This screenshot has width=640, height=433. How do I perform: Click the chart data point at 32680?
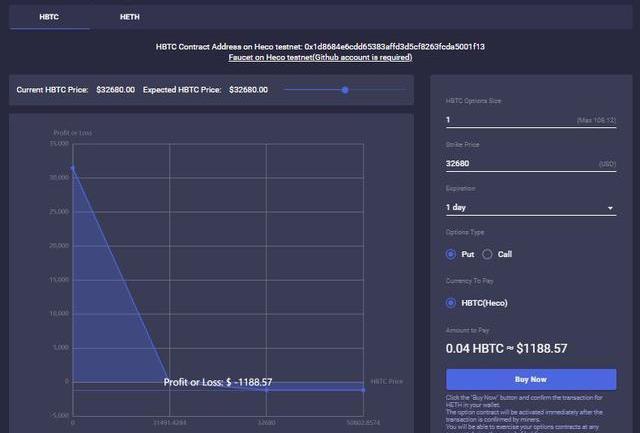266,389
